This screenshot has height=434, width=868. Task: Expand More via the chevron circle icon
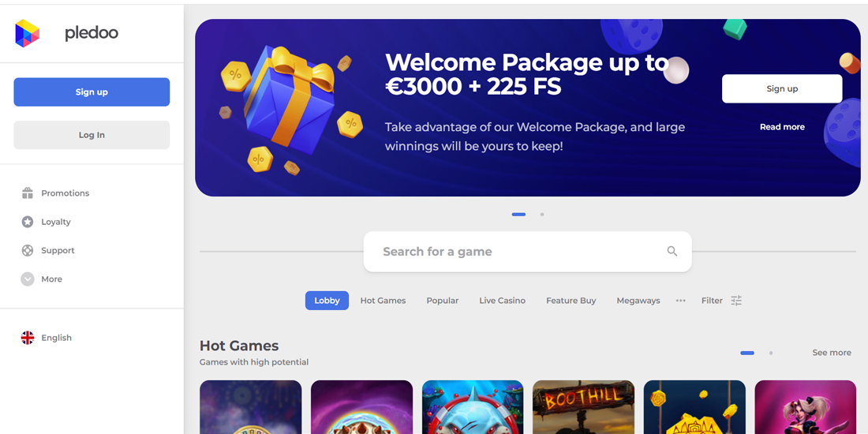click(27, 279)
